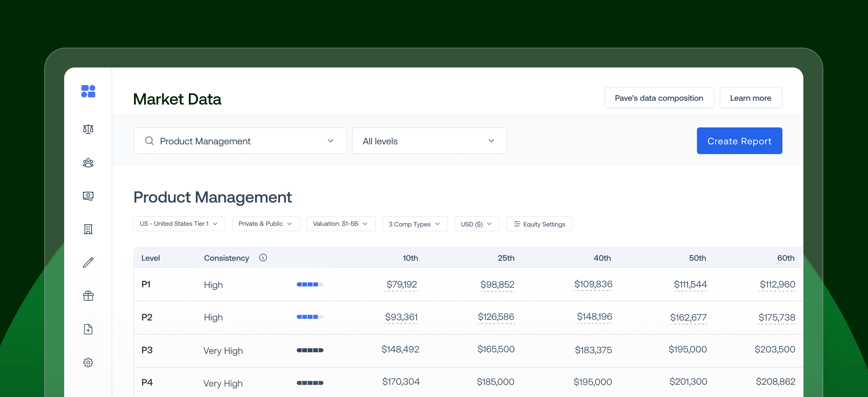The image size is (868, 397).
Task: Select the pencil edit sidebar icon
Action: 88,263
